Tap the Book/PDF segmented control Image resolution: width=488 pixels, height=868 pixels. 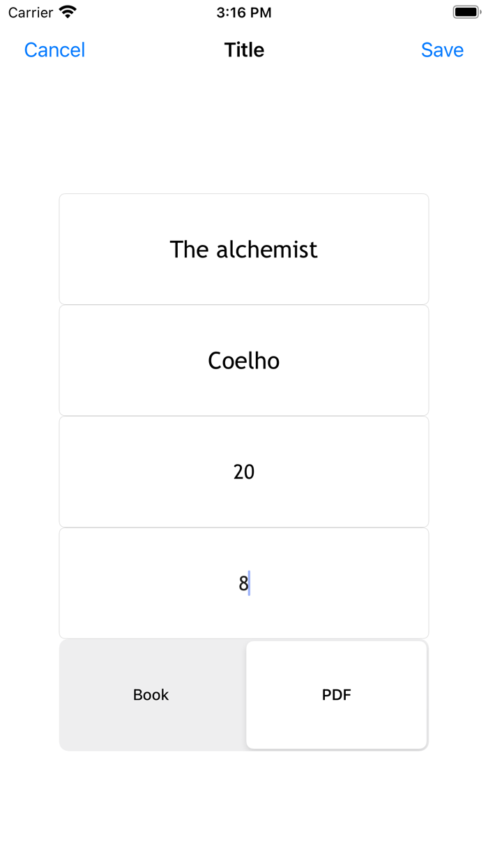(x=244, y=695)
